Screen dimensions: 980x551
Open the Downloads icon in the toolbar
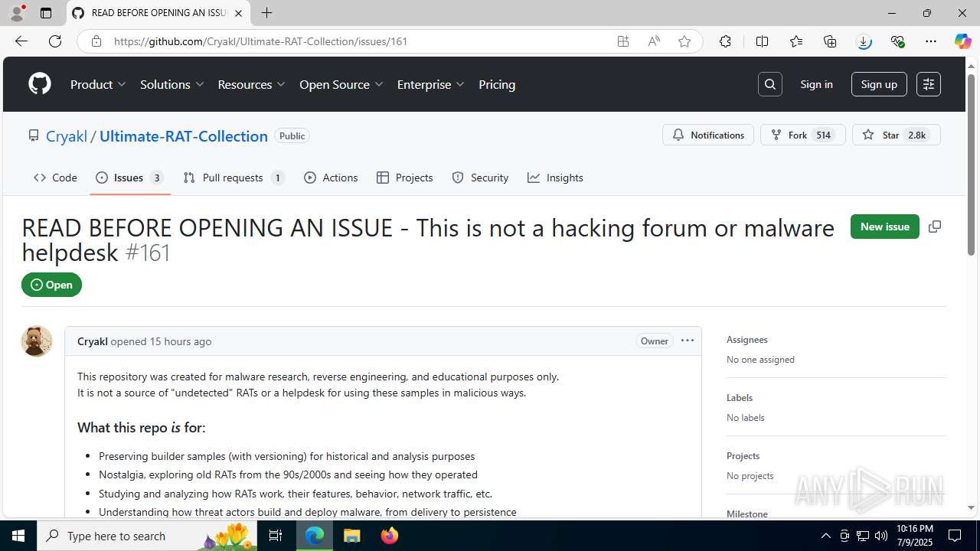[864, 41]
